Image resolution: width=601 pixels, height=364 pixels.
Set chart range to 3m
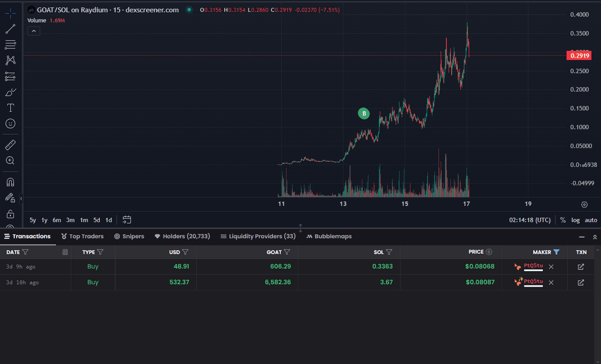point(70,220)
